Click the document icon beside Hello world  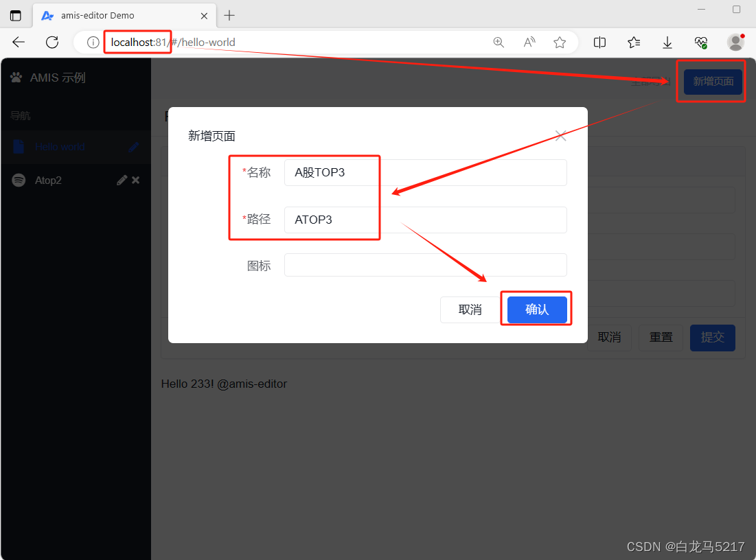click(x=17, y=146)
